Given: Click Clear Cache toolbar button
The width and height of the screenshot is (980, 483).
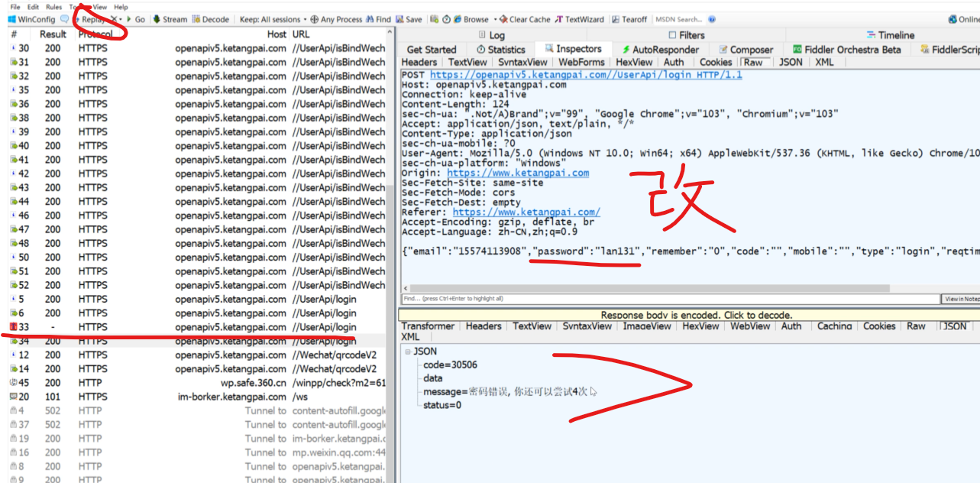Looking at the screenshot, I should click(x=526, y=19).
